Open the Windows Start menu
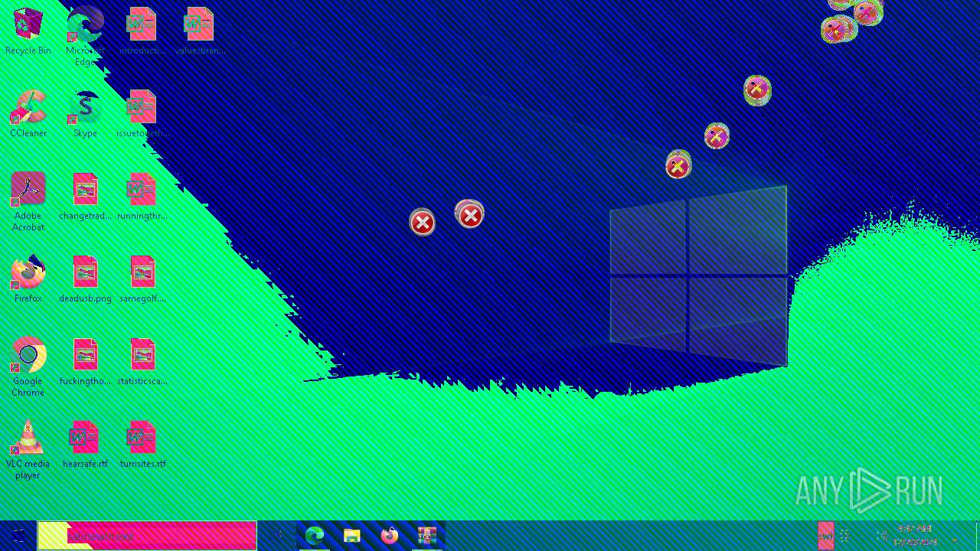The width and height of the screenshot is (980, 551). (x=18, y=536)
